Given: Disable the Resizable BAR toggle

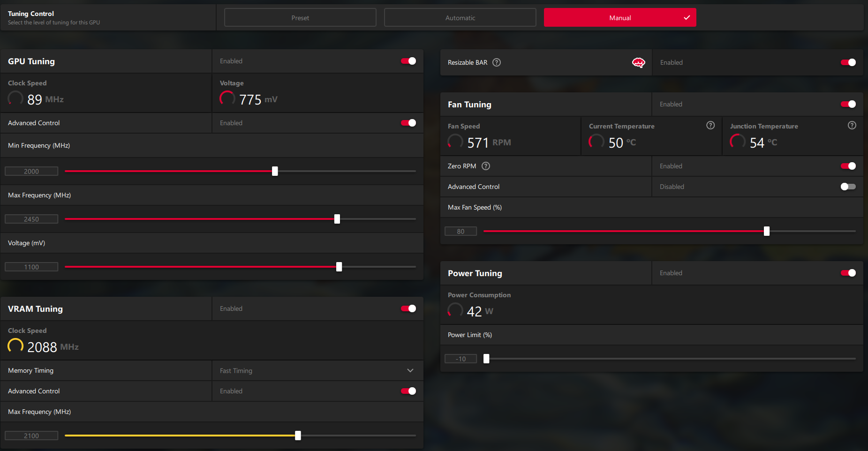Looking at the screenshot, I should (848, 62).
